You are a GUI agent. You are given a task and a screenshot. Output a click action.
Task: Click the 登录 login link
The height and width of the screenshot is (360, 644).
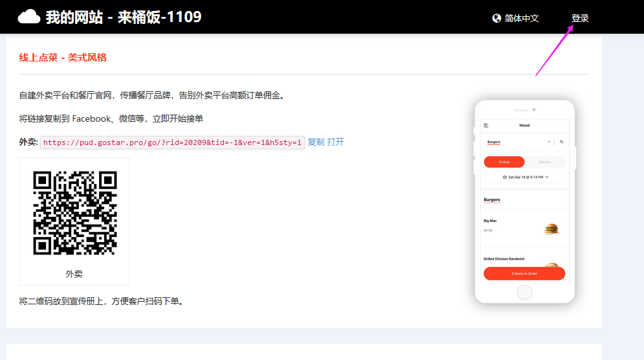[580, 18]
